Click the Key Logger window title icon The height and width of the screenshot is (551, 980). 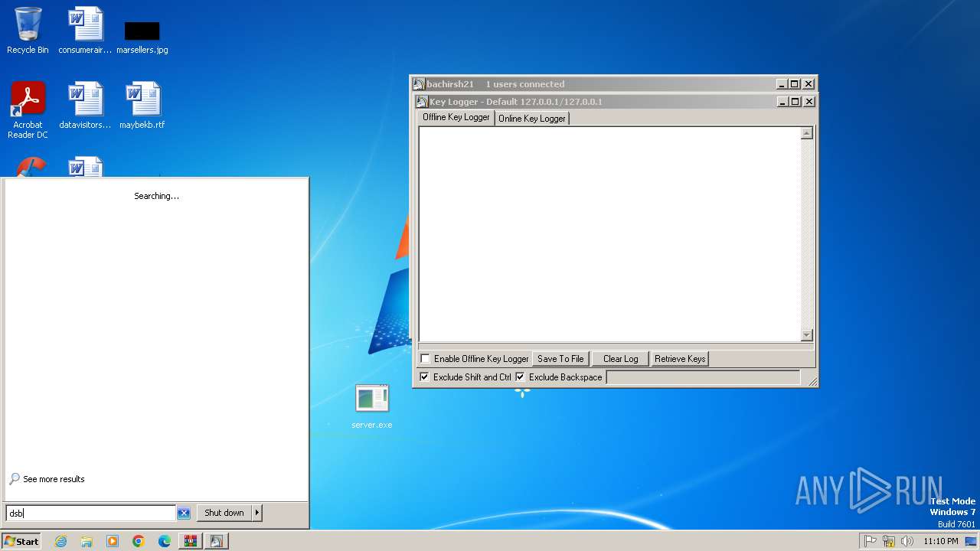tap(421, 102)
